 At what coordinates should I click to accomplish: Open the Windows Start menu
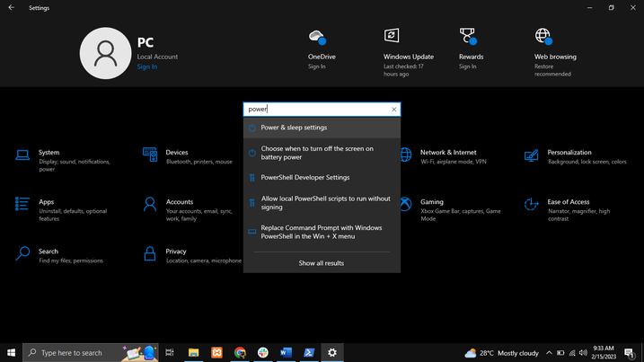[x=11, y=352]
